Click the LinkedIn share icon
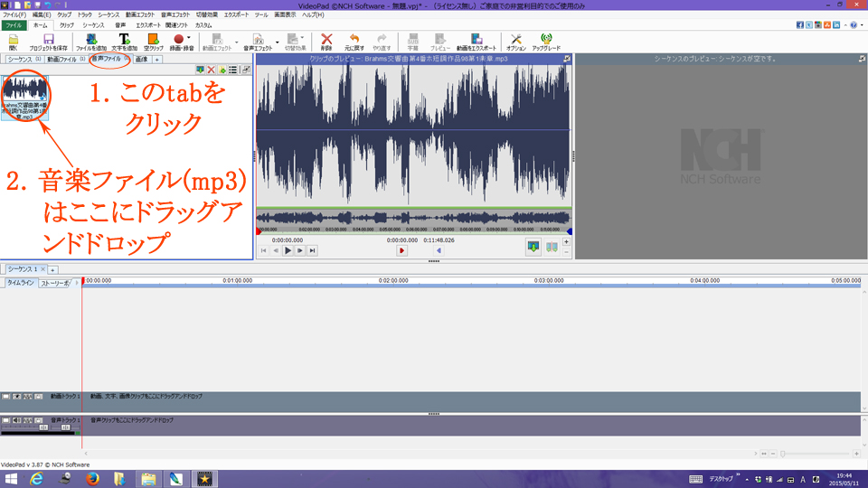 [836, 25]
